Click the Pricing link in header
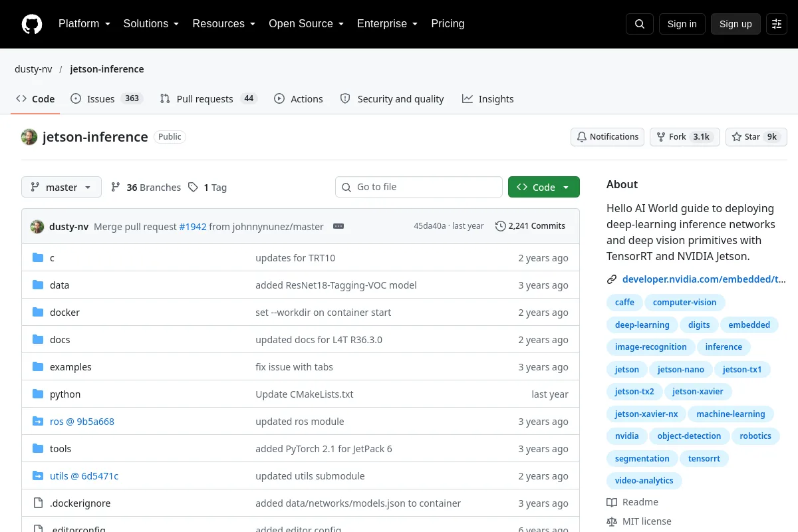 448,24
